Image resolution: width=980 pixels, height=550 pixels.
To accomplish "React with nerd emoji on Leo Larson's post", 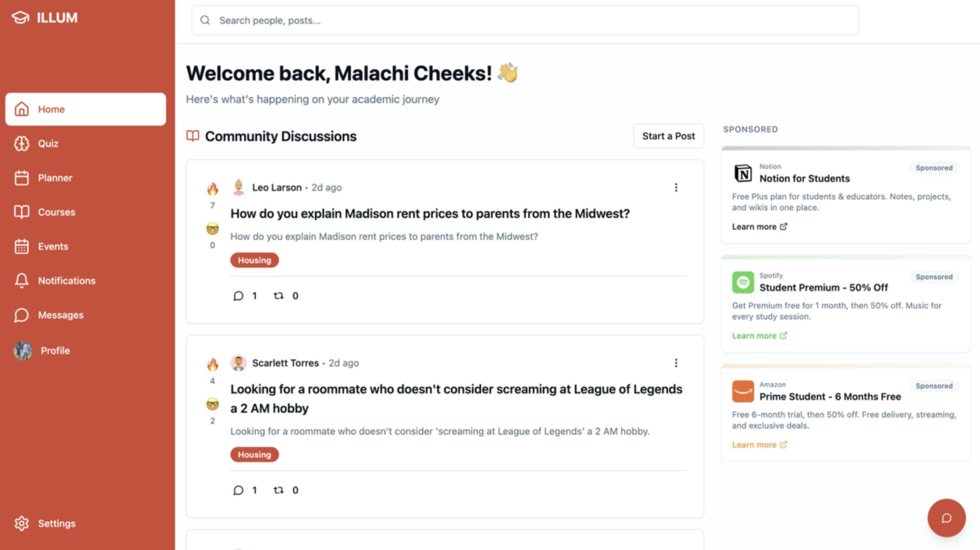I will 212,229.
